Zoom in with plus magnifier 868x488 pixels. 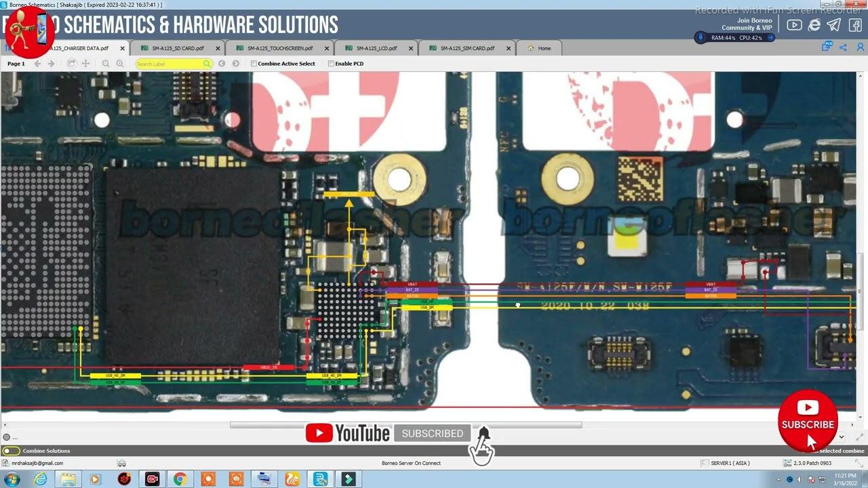pos(120,64)
